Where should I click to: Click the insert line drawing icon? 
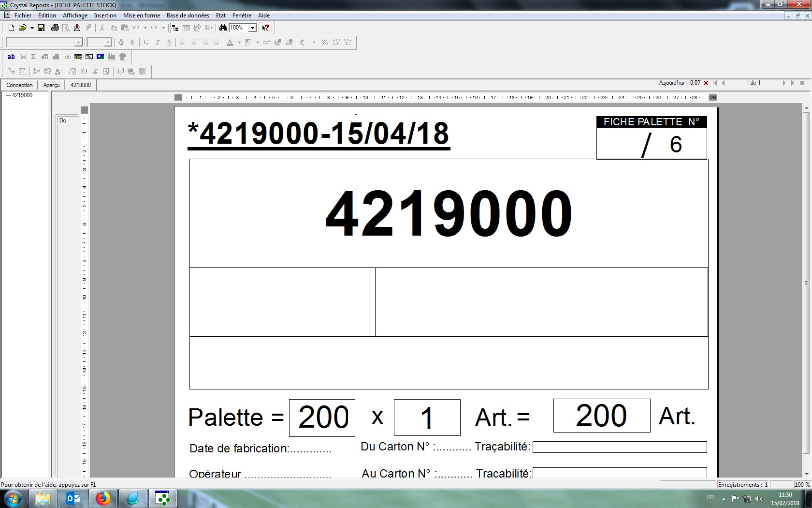[78, 57]
